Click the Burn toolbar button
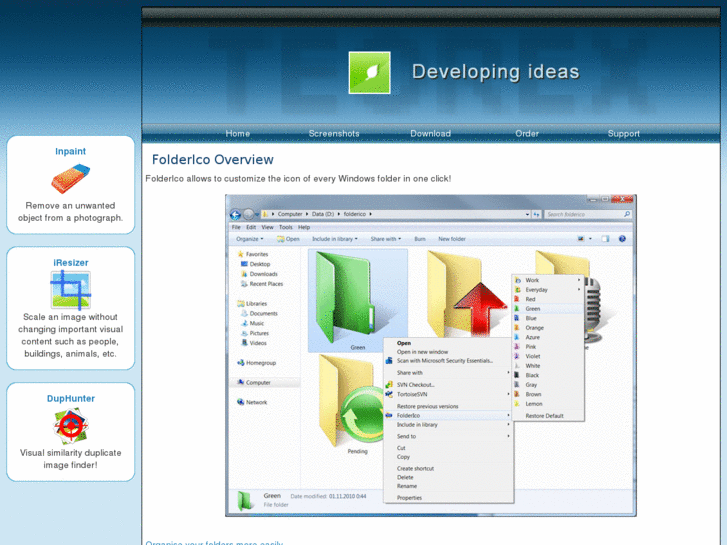 click(420, 239)
